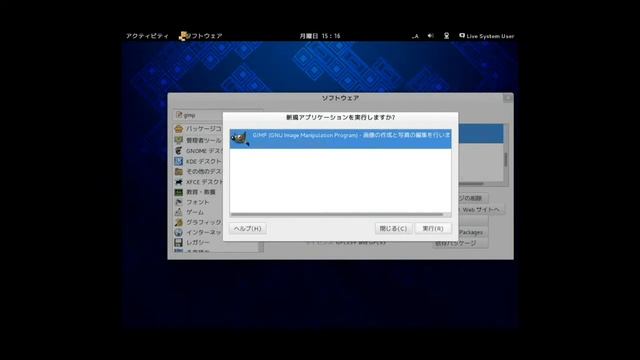Select 管理者ツール category in sidebar

(198, 140)
